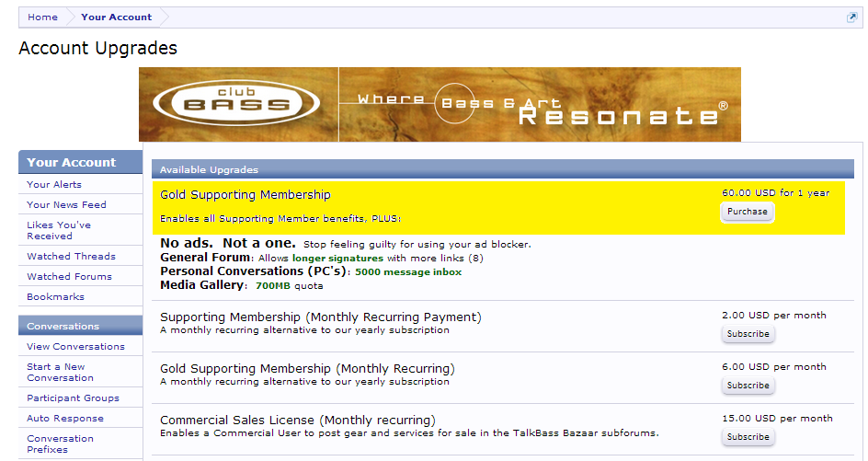Viewport: 868px width, 461px height.
Task: Click the Account Upgrades page heading
Action: pyautogui.click(x=98, y=48)
